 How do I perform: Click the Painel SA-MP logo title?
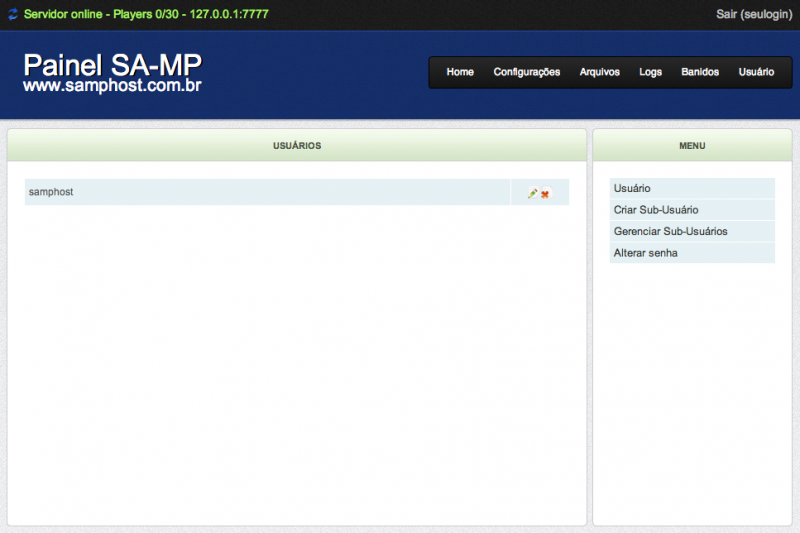112,65
